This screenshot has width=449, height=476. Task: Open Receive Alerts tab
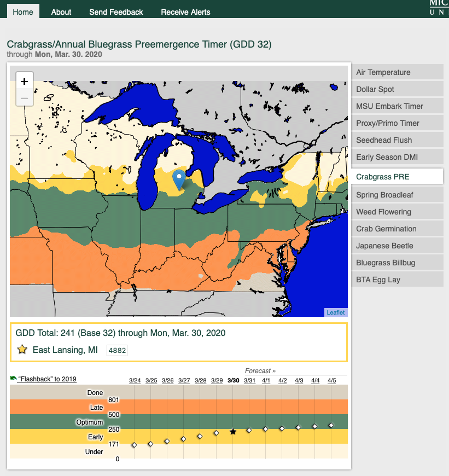pyautogui.click(x=185, y=12)
